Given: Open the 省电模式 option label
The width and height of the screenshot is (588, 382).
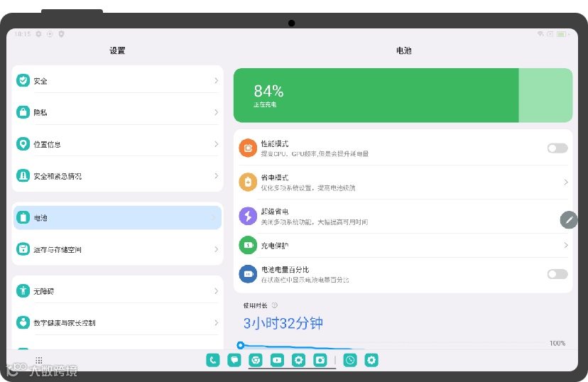Looking at the screenshot, I should 275,178.
